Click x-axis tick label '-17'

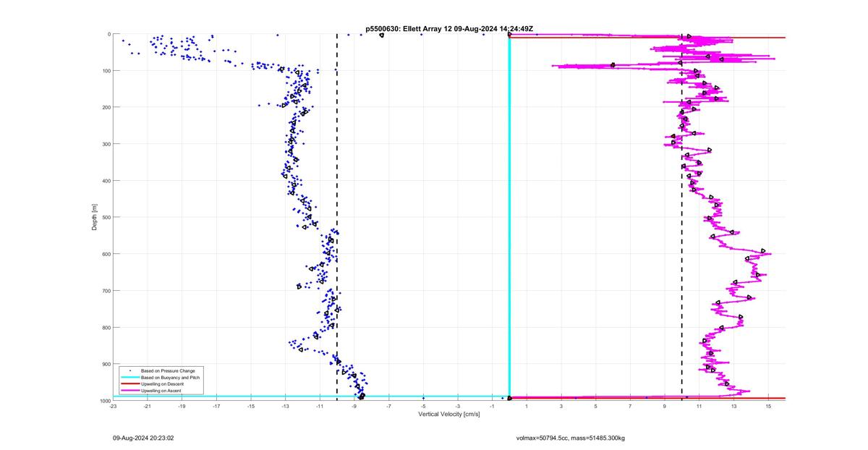pyautogui.click(x=216, y=407)
